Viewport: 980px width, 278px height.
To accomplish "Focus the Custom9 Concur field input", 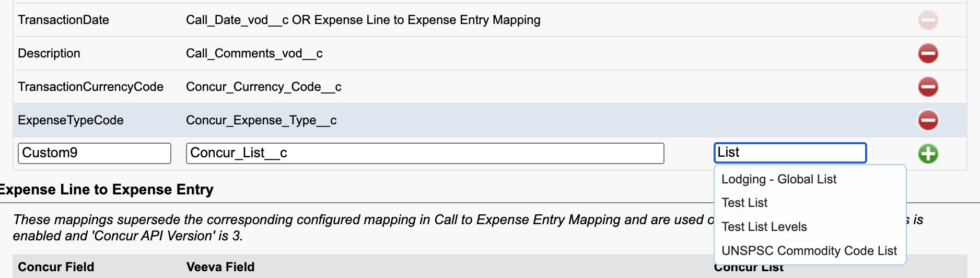I will [94, 153].
